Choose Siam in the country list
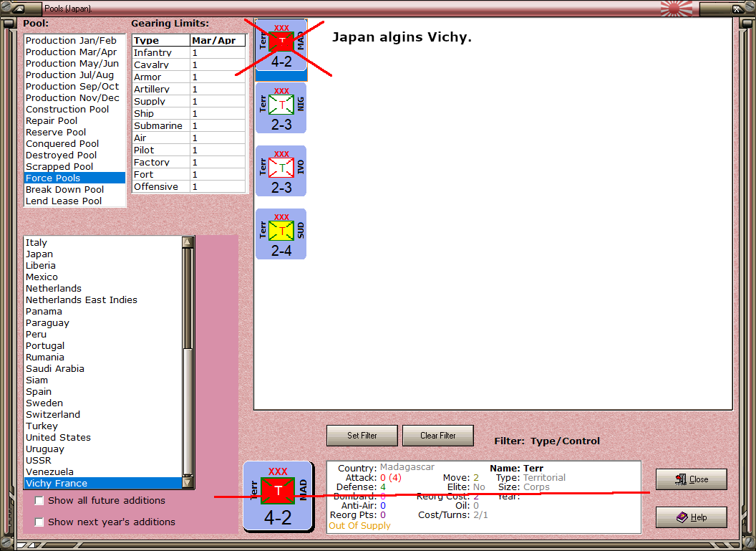756x551 pixels. 103,380
